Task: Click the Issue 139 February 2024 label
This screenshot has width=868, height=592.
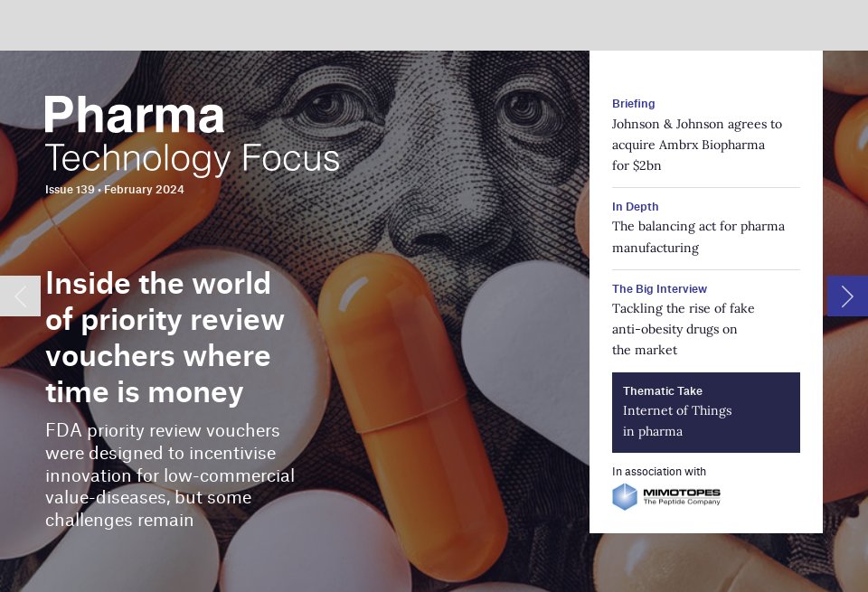Action: 114,189
